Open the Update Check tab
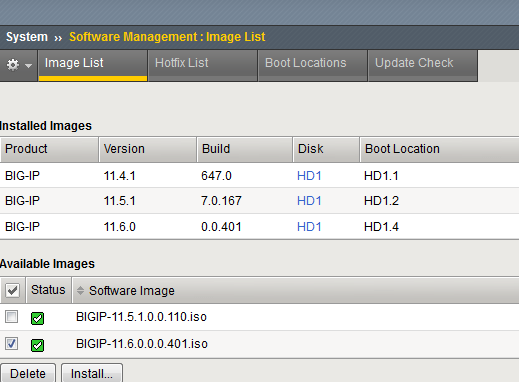This screenshot has width=519, height=382. tap(423, 65)
